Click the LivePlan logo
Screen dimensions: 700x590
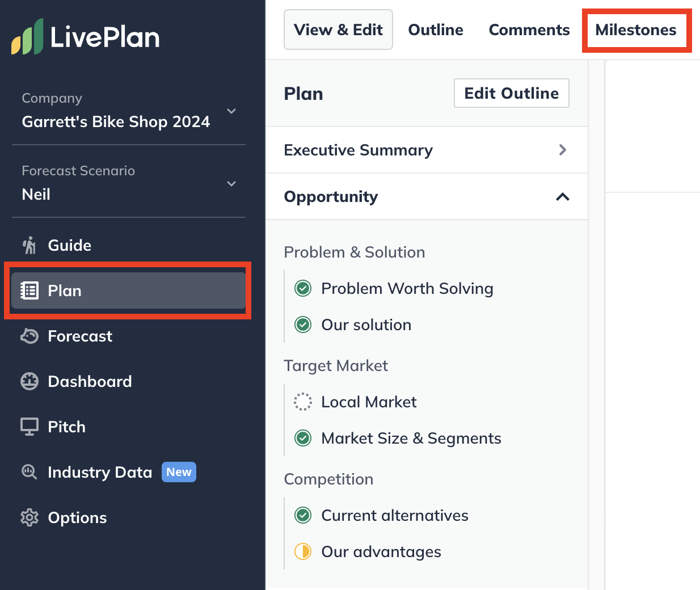[85, 37]
